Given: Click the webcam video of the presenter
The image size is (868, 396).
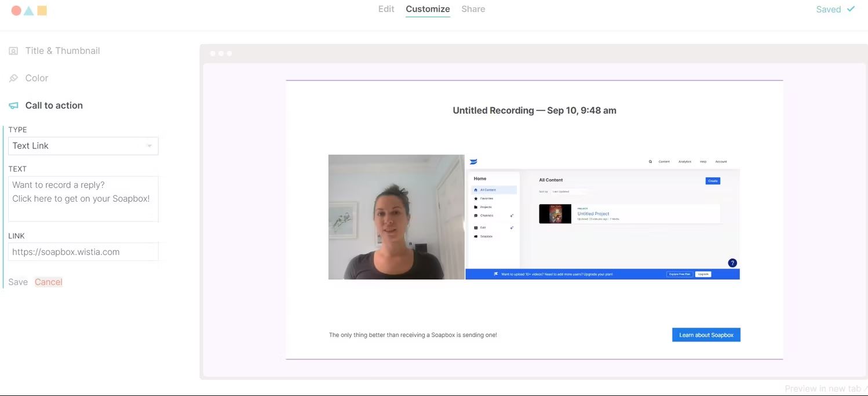Looking at the screenshot, I should tap(396, 217).
